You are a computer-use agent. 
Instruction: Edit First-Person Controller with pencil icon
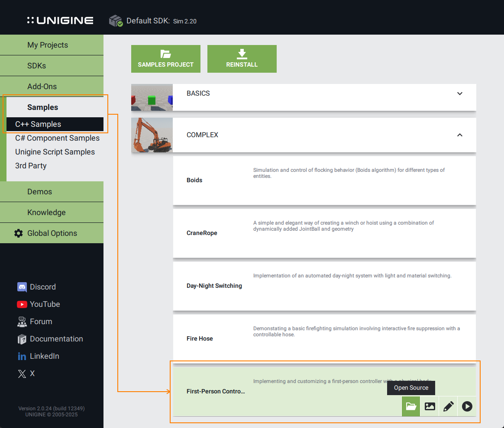[x=449, y=406]
